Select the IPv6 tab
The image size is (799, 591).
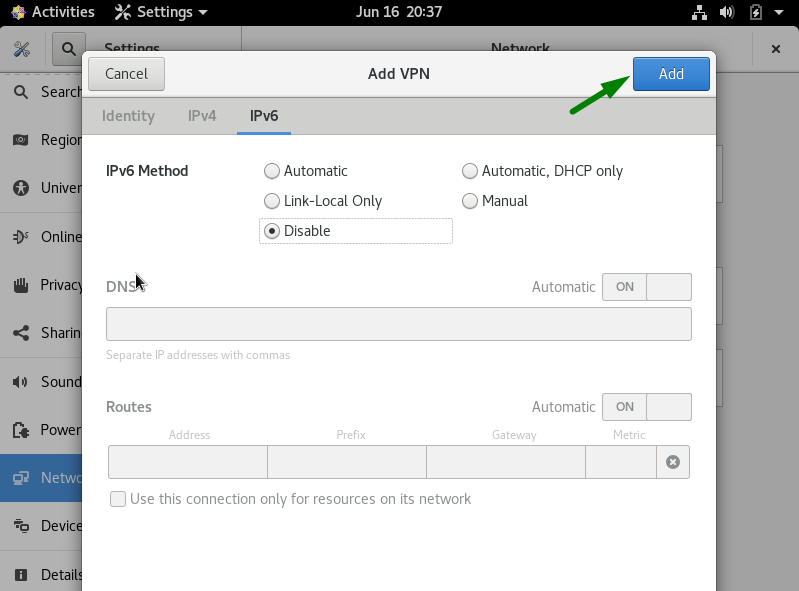264,116
